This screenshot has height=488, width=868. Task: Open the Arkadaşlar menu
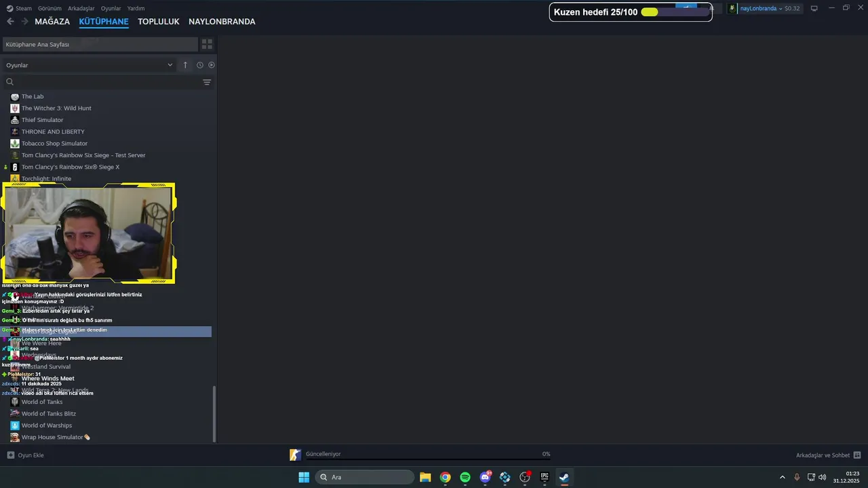coord(81,8)
